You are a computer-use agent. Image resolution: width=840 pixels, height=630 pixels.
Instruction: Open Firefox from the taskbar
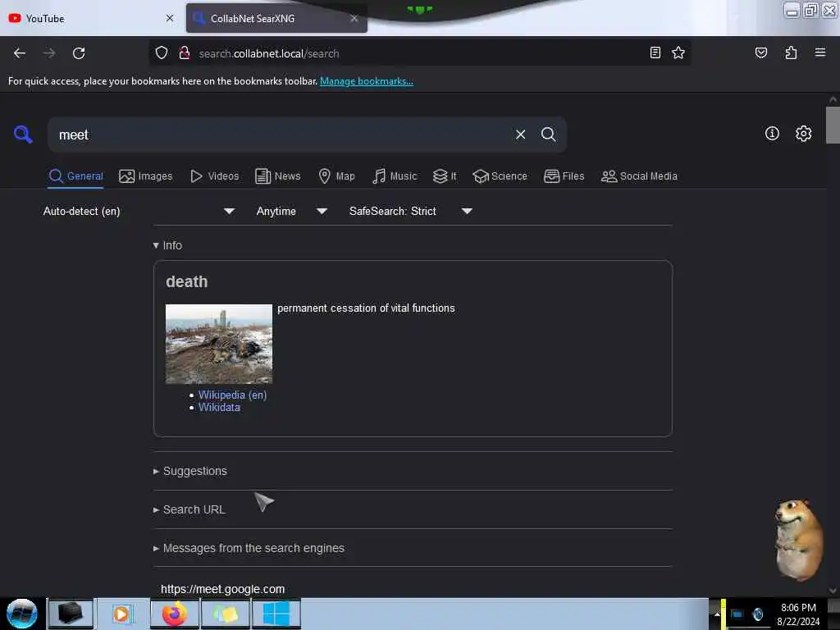(x=175, y=614)
